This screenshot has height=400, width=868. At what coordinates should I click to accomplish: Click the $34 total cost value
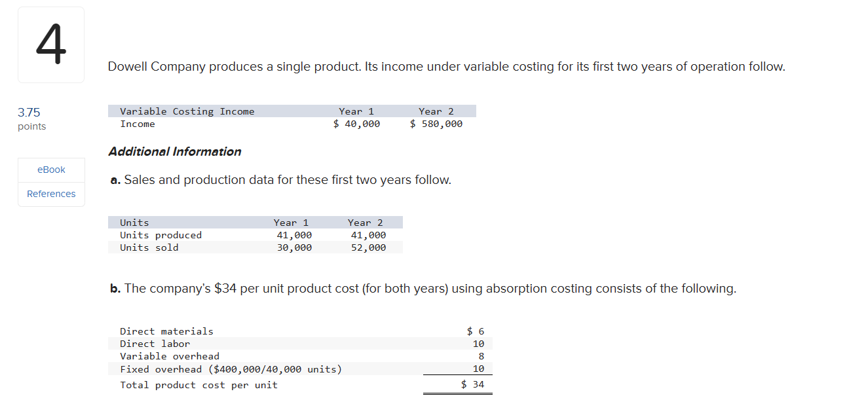[x=472, y=385]
